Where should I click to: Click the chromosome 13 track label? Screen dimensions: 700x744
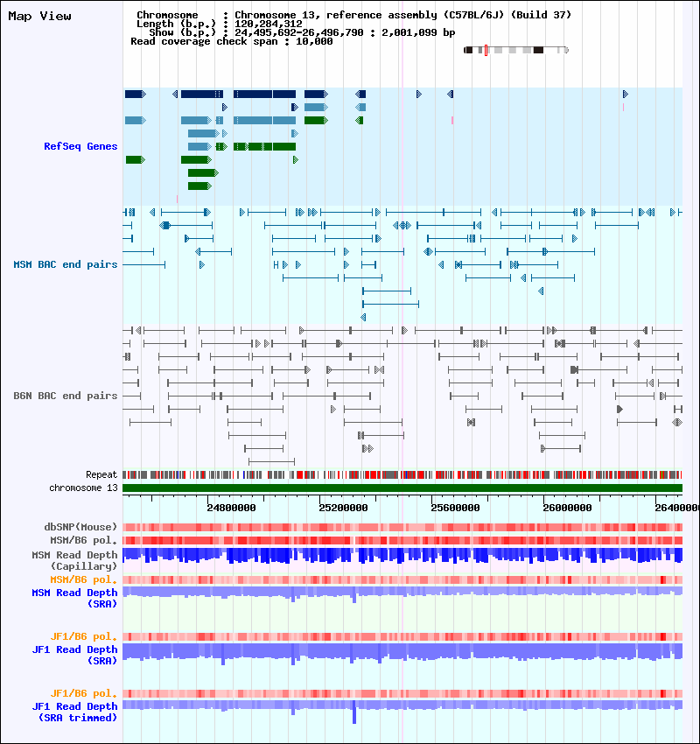83,488
